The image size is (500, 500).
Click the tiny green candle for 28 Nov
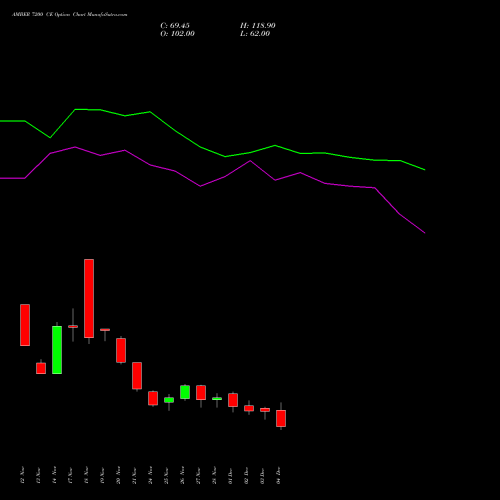pos(217,399)
